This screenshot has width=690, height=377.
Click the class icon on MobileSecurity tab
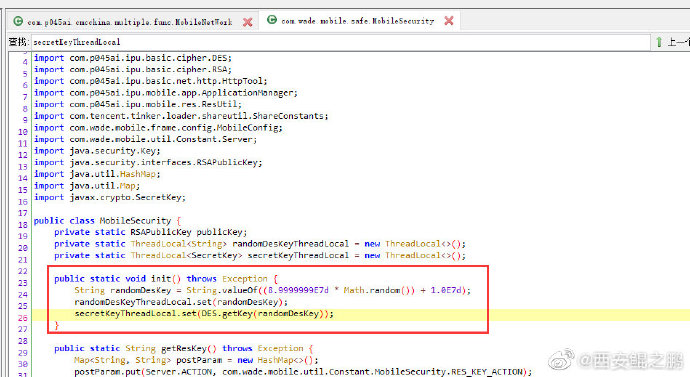(272, 20)
